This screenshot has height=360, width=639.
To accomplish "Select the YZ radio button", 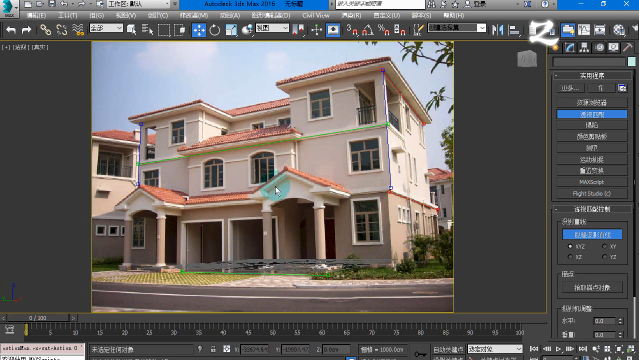I will pos(604,257).
